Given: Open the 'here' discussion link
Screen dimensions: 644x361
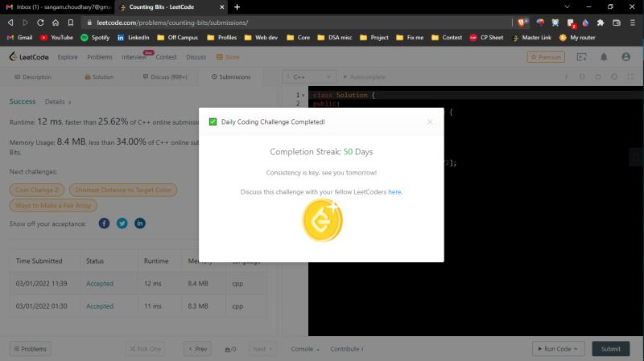Looking at the screenshot, I should 394,192.
